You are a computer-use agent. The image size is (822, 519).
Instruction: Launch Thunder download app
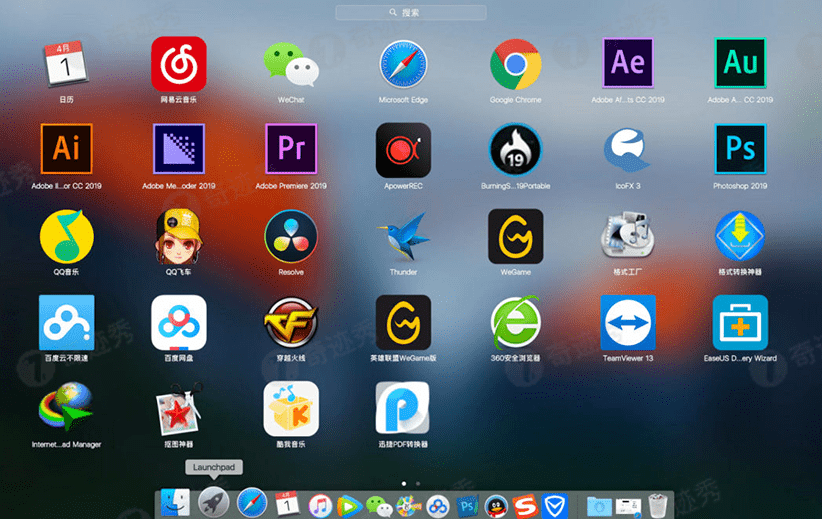pyautogui.click(x=403, y=236)
